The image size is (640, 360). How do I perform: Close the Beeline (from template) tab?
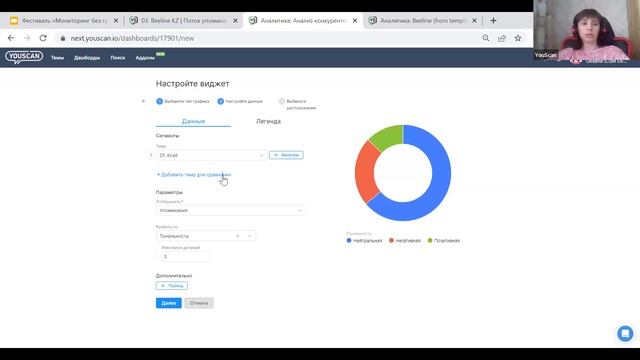(x=474, y=20)
